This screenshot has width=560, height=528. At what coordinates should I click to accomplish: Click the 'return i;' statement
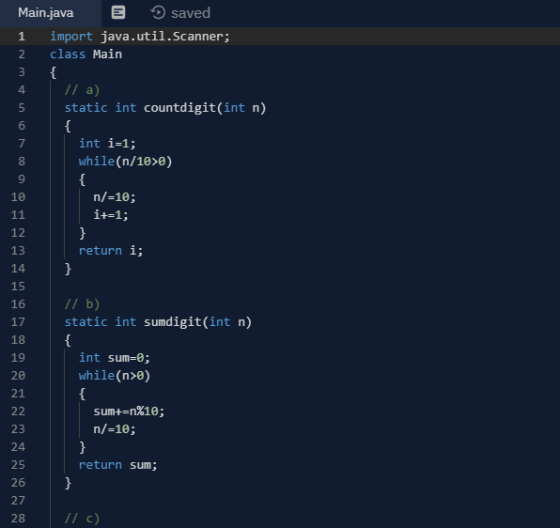(x=111, y=251)
